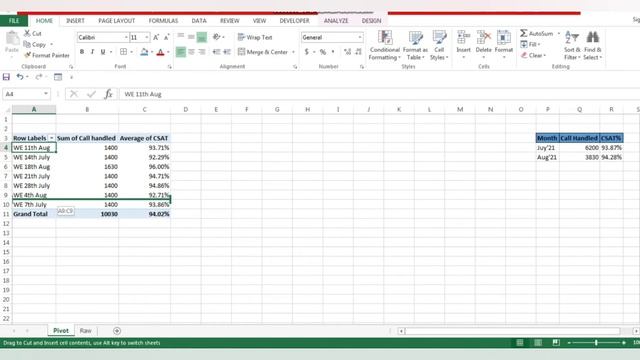Click the Copy icon
Screen dimensions: 640x360
click(27, 44)
